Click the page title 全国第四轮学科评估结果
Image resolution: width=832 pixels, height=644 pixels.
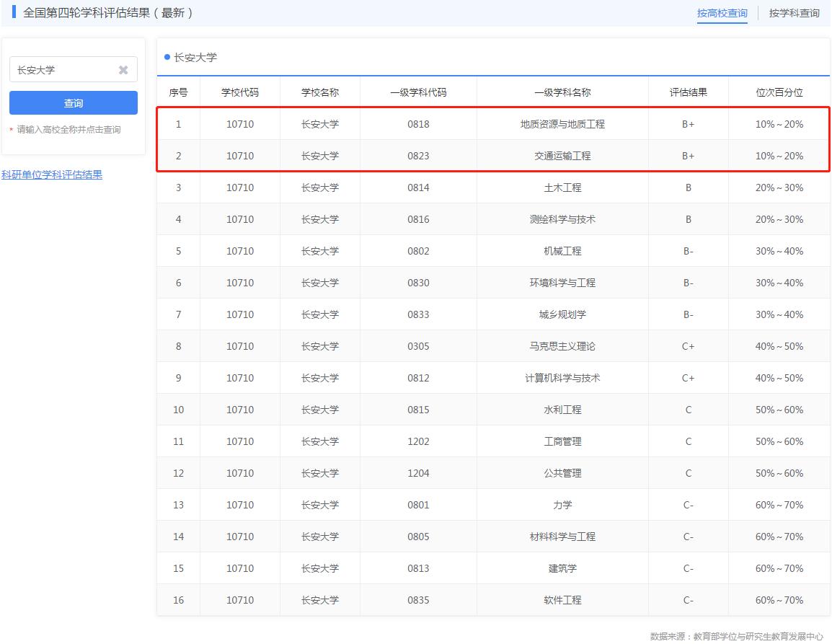click(94, 13)
